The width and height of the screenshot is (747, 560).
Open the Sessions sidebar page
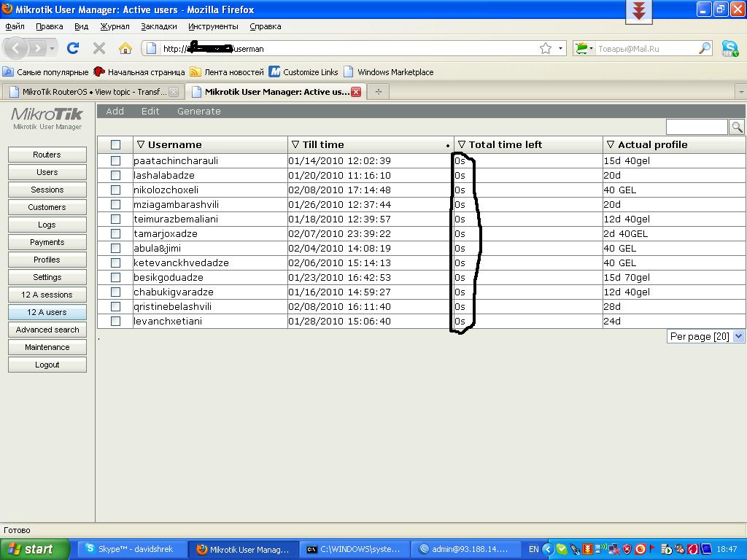(47, 190)
